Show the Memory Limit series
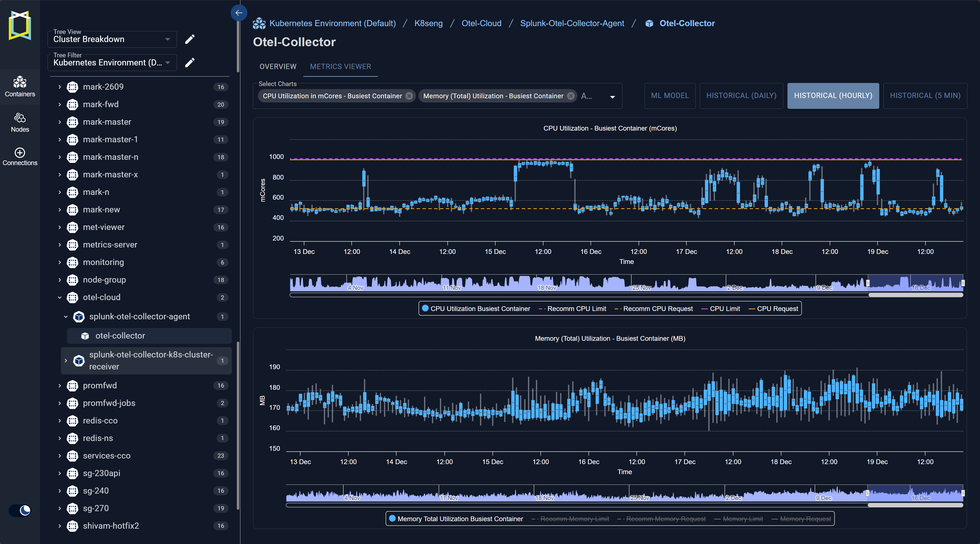This screenshot has width=980, height=544. tap(738, 519)
